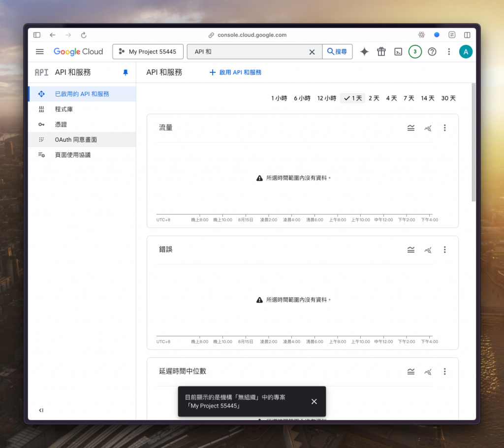504x448 pixels.
Task: Select 已啟用的 API 和服務 in sidebar
Action: point(82,94)
